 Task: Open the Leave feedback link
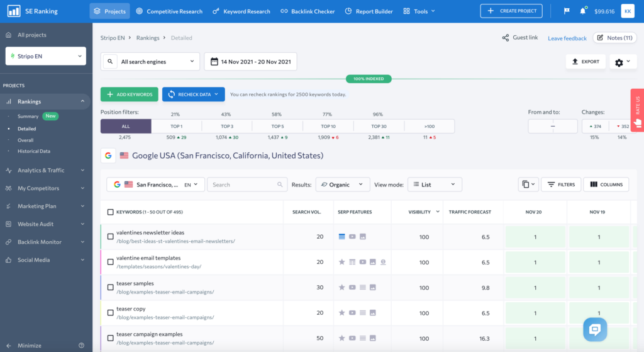567,38
